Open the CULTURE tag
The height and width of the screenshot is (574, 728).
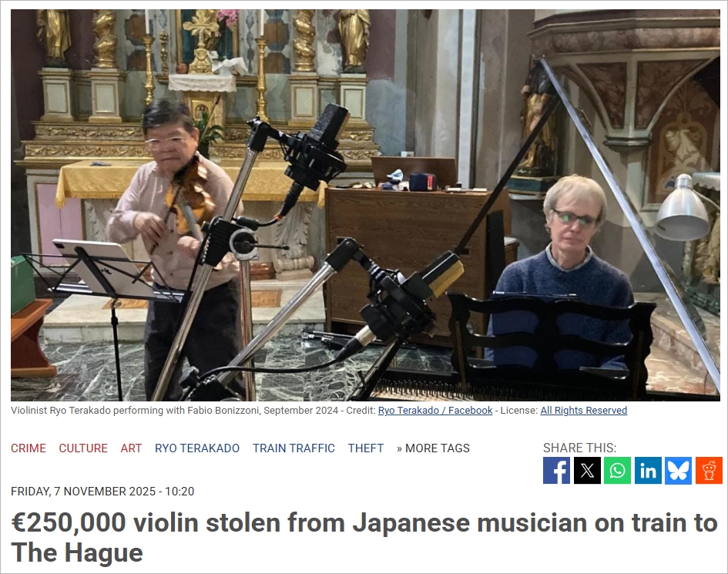(83, 448)
